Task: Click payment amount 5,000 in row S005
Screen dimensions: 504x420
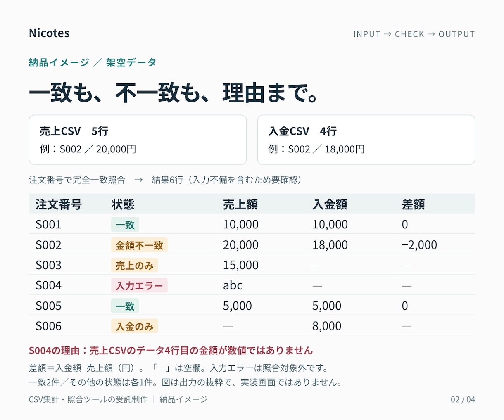Action: [x=327, y=306]
